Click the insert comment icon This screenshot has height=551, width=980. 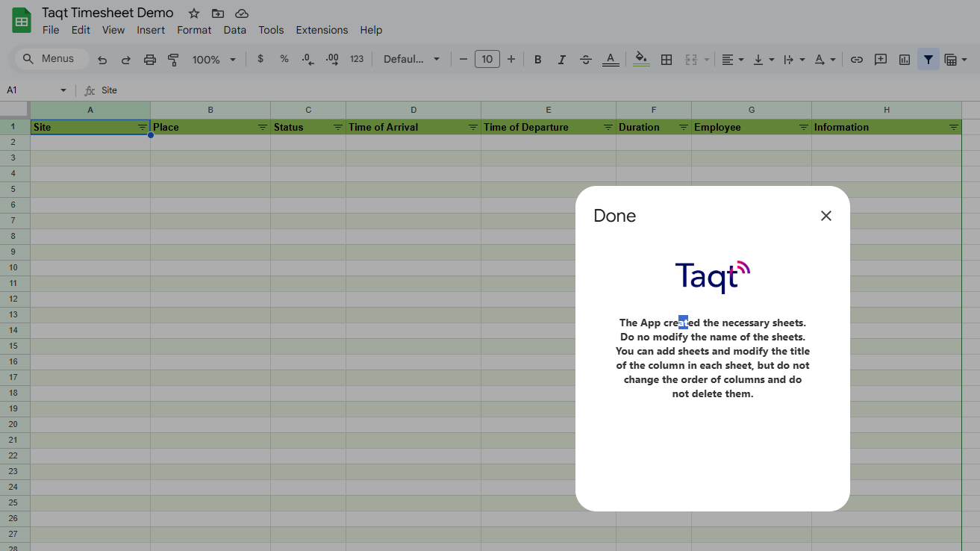[x=881, y=59]
